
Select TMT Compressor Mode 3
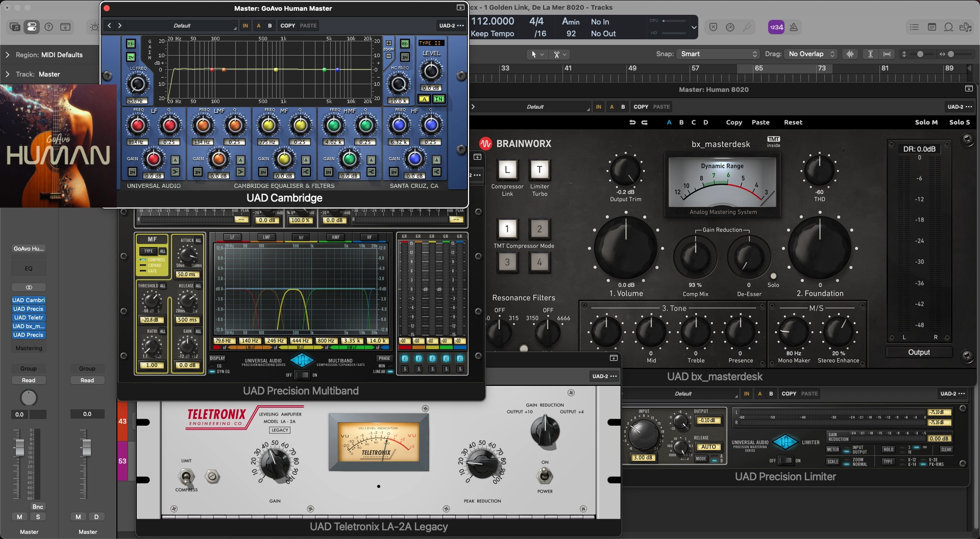coord(507,262)
